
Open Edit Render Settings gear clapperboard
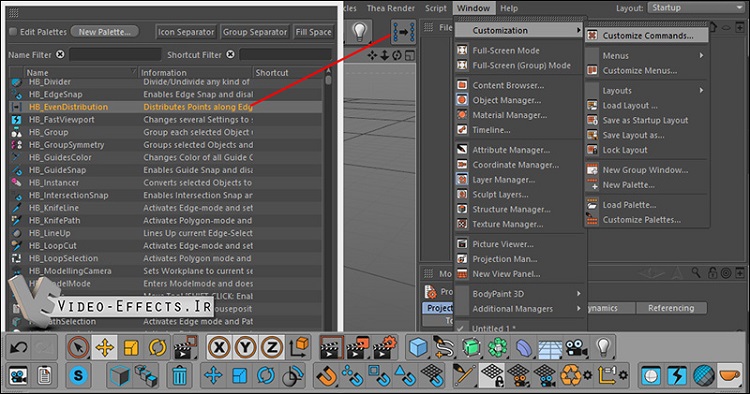pyautogui.click(x=385, y=348)
